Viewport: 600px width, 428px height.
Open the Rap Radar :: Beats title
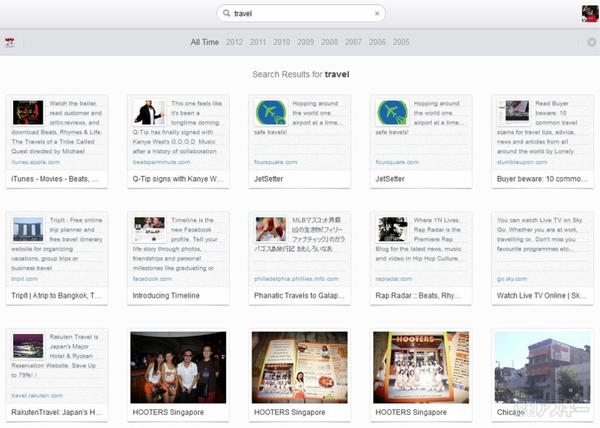coord(418,296)
